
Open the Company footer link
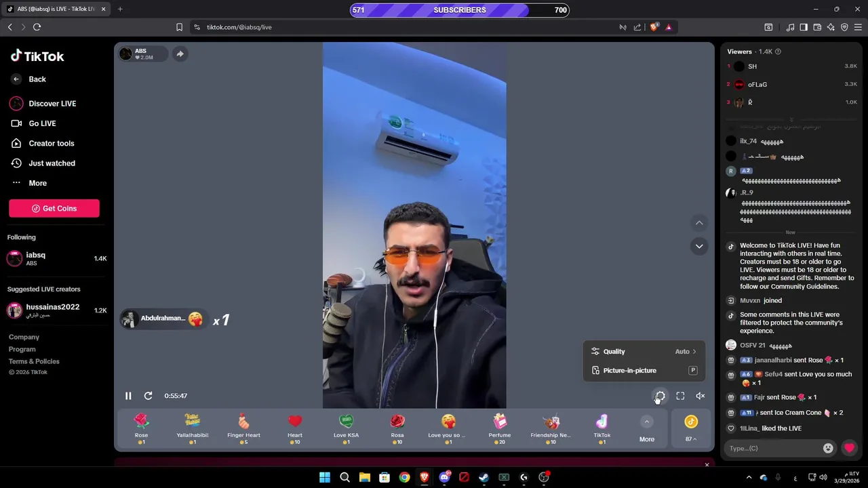(24, 337)
